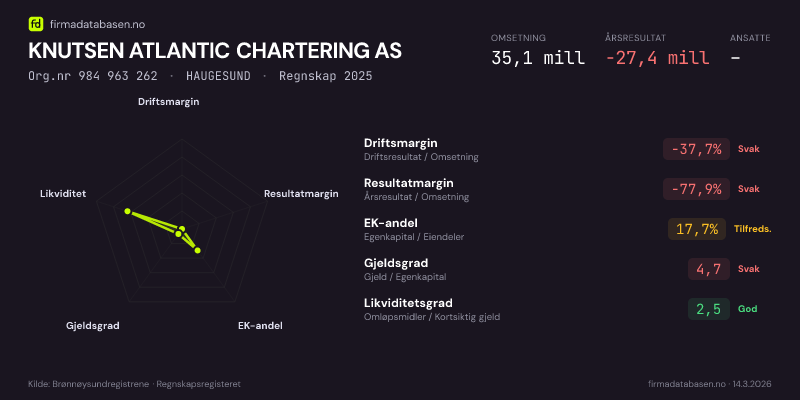Click the 17,7% EK-andel value badge
The height and width of the screenshot is (400, 800).
pyautogui.click(x=697, y=229)
